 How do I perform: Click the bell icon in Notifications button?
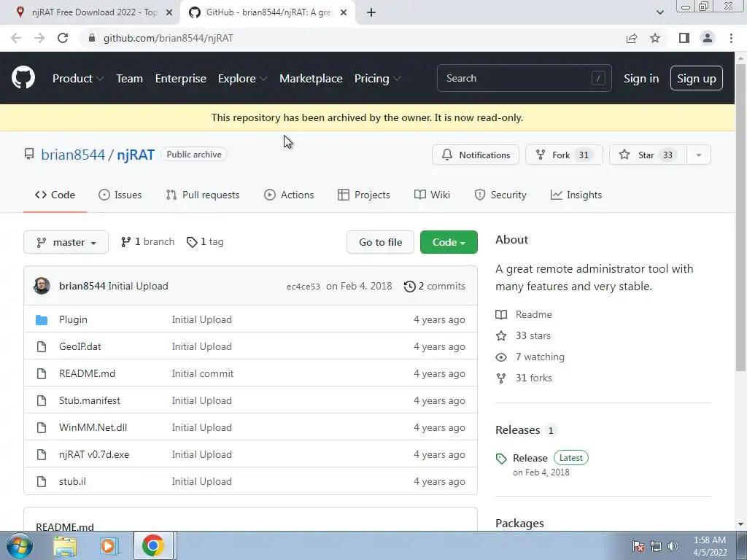tap(447, 155)
